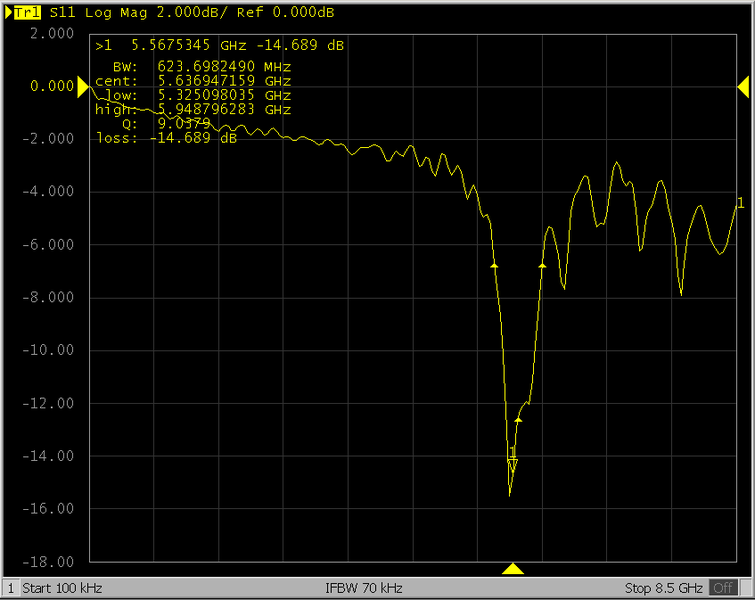The image size is (755, 600).
Task: Click the IFBW 70 kHz setting
Action: click(x=364, y=588)
